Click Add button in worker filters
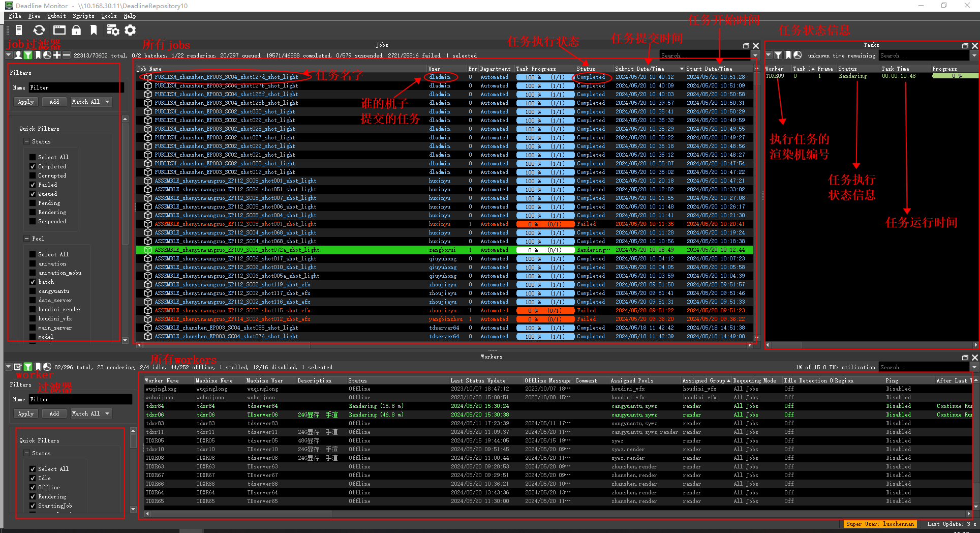 point(54,413)
